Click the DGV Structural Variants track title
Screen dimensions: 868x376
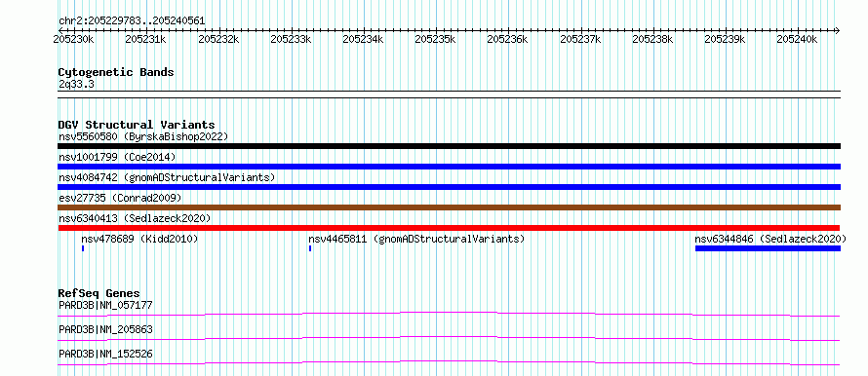[x=137, y=125]
